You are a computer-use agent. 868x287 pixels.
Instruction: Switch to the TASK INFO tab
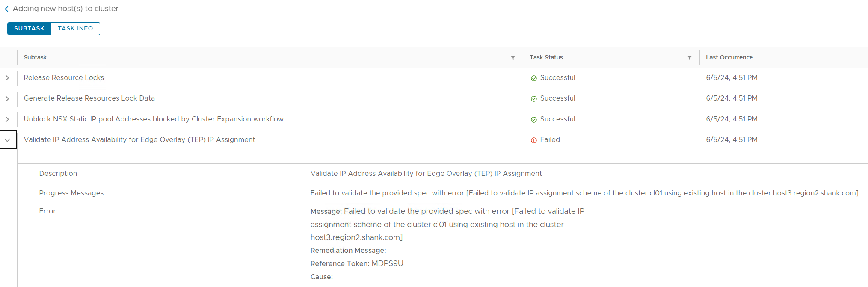75,28
